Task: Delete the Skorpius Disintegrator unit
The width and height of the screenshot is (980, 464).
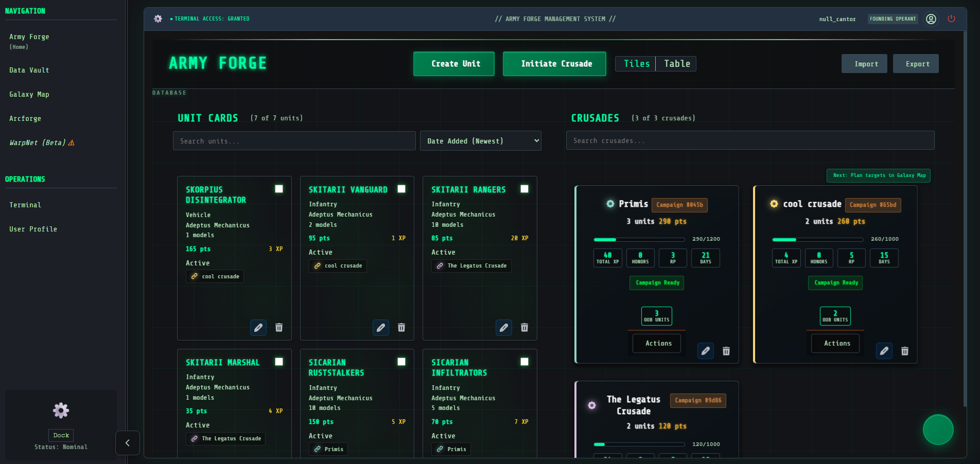Action: [x=279, y=328]
